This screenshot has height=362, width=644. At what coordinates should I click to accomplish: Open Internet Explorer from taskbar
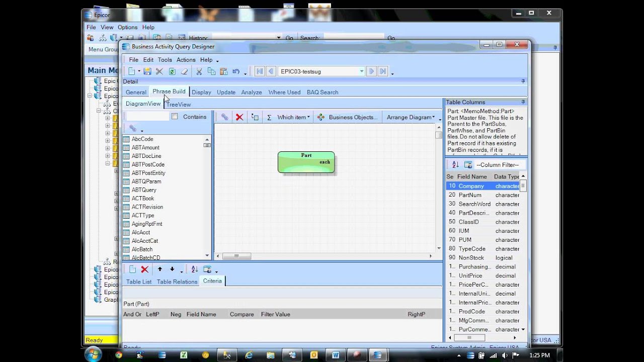point(249,355)
